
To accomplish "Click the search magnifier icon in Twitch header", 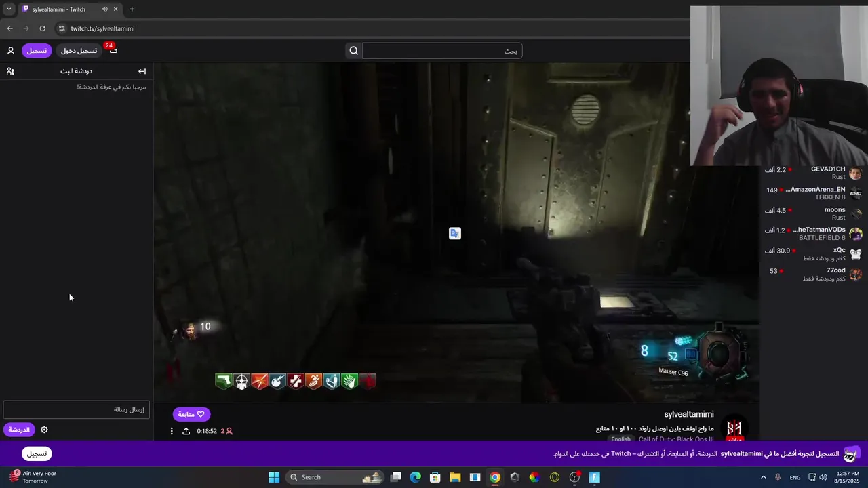I will 354,51.
